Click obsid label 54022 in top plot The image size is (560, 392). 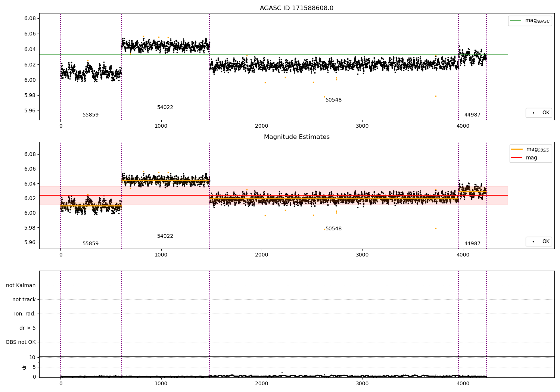coord(165,107)
